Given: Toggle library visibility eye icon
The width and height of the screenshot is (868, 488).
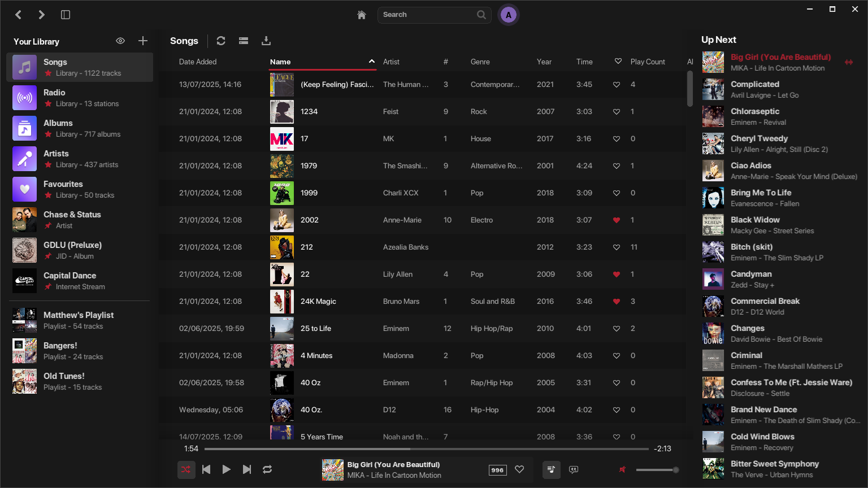Looking at the screenshot, I should [x=120, y=41].
